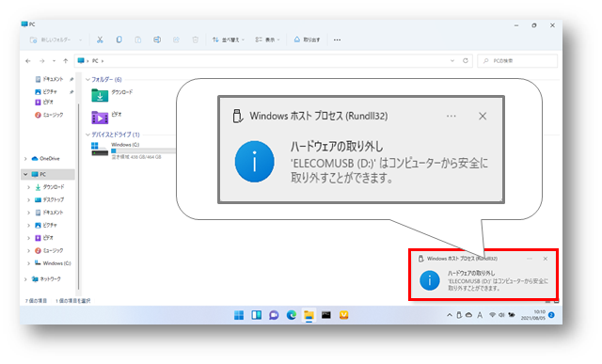
Task: Expand ダウンロード under PC in tree
Action: (x=29, y=187)
